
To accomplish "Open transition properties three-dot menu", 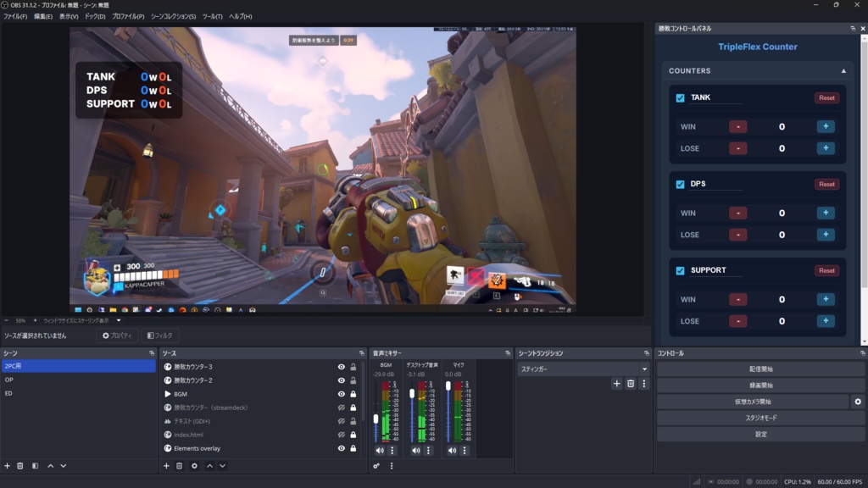I will 644,384.
